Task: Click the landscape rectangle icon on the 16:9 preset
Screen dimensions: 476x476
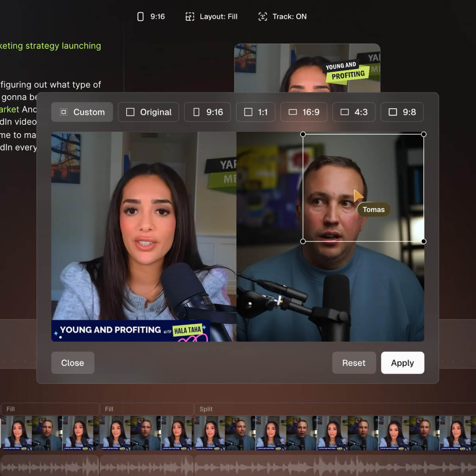Action: pos(293,112)
